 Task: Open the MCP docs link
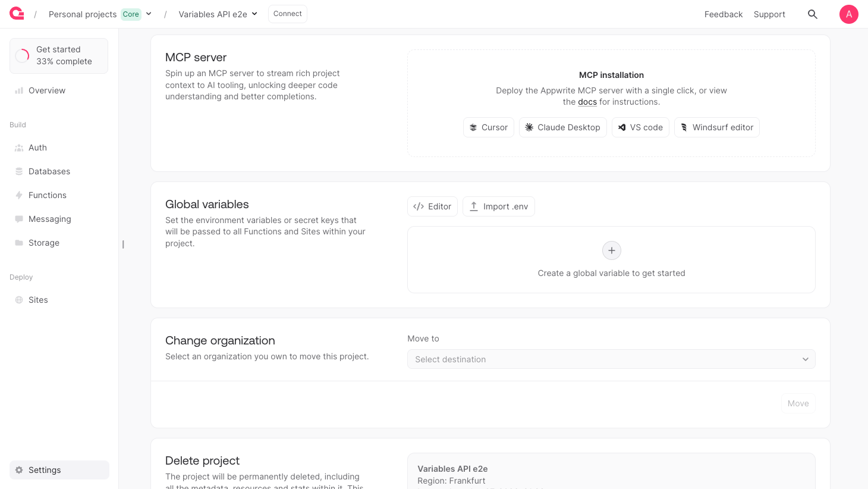click(x=587, y=101)
